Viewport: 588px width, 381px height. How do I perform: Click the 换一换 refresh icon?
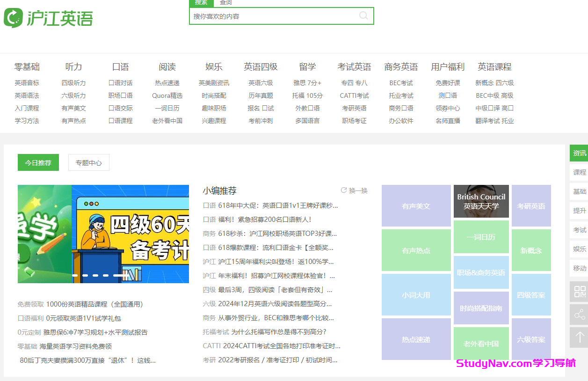[x=343, y=190]
